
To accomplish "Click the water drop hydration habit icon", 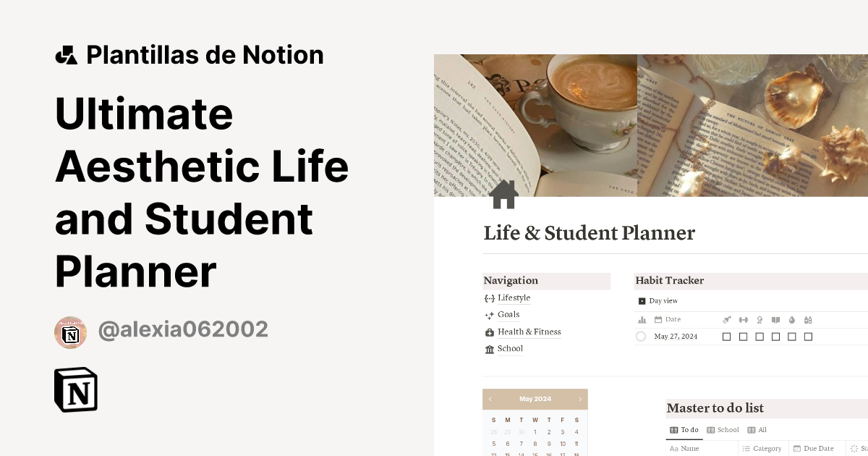I will click(791, 319).
